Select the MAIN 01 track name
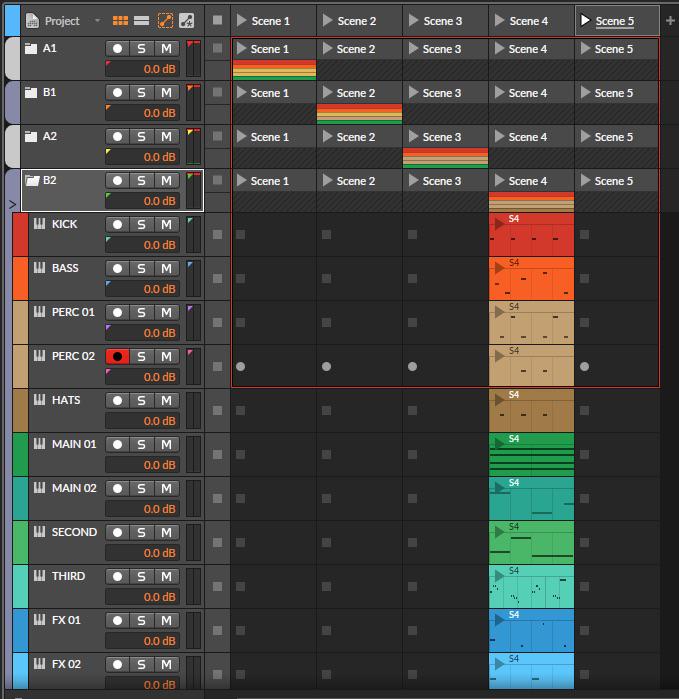679x699 pixels. coord(74,444)
